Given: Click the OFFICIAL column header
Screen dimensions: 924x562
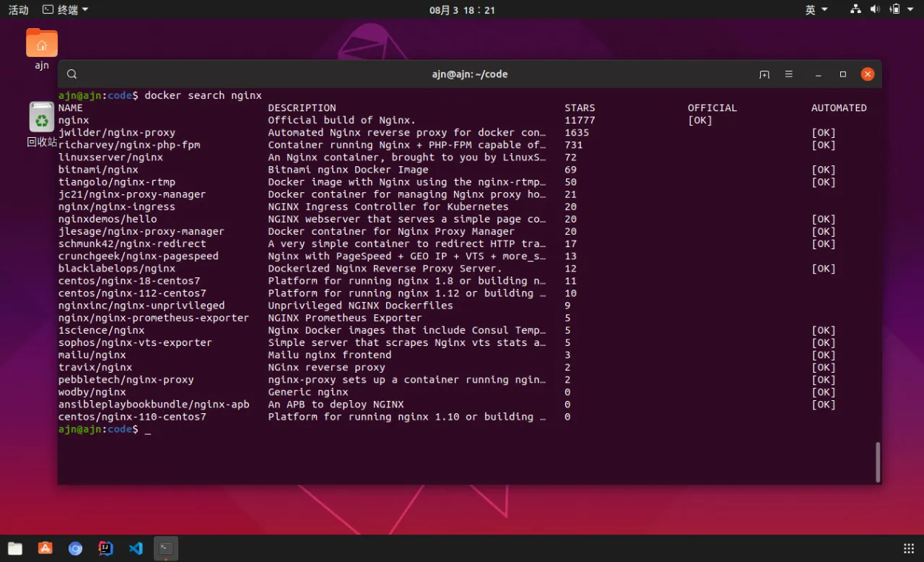Looking at the screenshot, I should [x=712, y=108].
